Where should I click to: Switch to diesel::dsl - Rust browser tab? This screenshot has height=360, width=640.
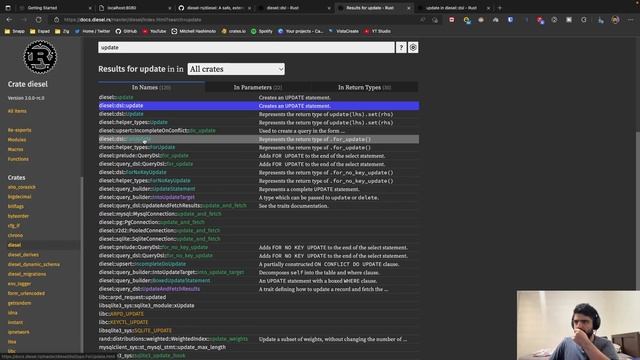click(294, 8)
